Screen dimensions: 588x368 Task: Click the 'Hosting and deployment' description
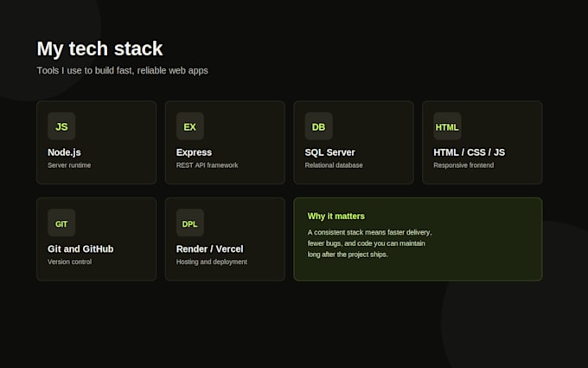coord(212,261)
